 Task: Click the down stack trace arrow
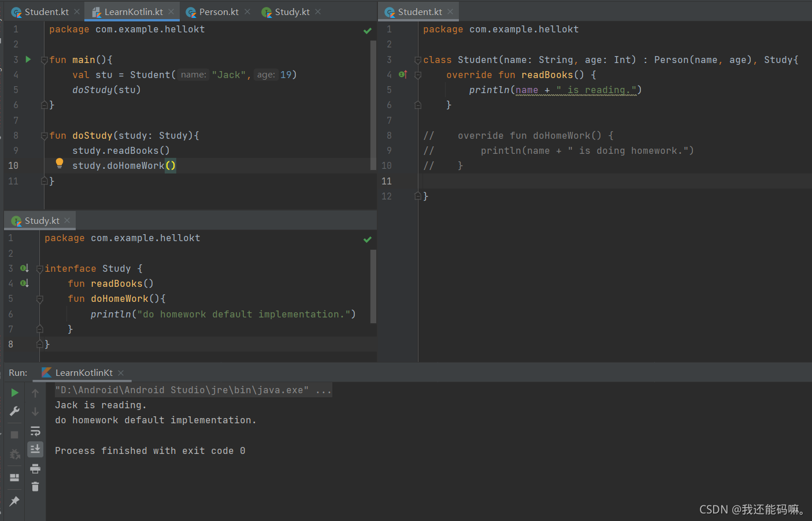pos(35,412)
